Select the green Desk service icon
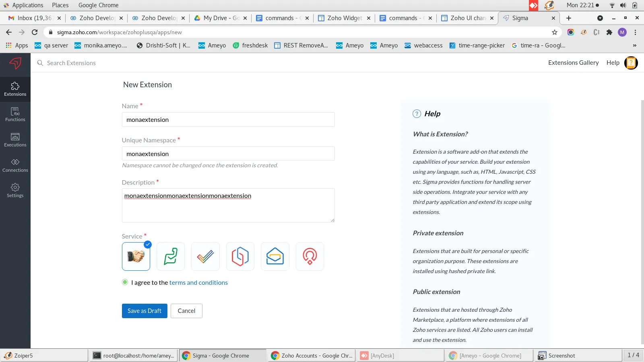Viewport: 644px width, 362px height. tap(171, 256)
